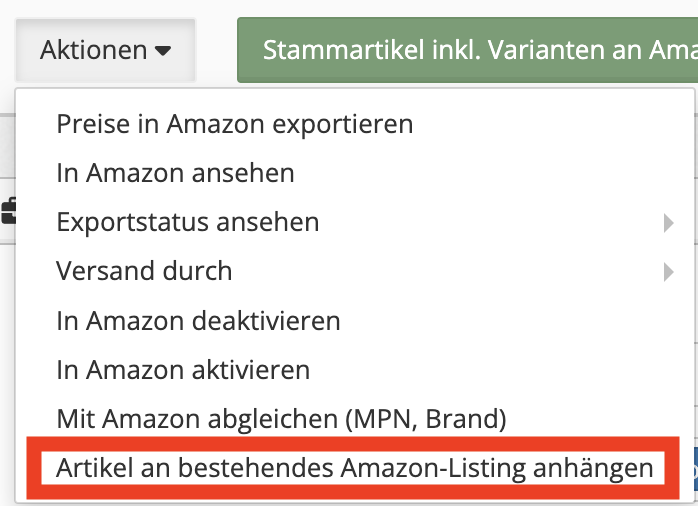Open the Aktionen dropdown button
698x506 pixels.
click(106, 50)
